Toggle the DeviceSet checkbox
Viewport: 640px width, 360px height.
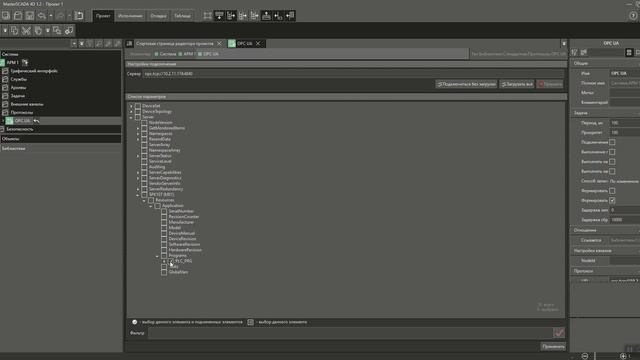coord(138,106)
